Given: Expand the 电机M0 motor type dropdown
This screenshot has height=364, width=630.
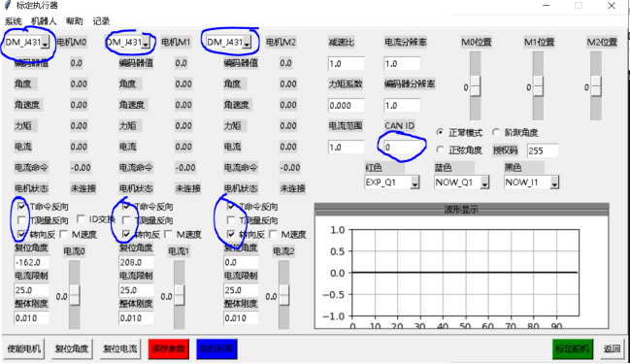Looking at the screenshot, I should [x=46, y=43].
